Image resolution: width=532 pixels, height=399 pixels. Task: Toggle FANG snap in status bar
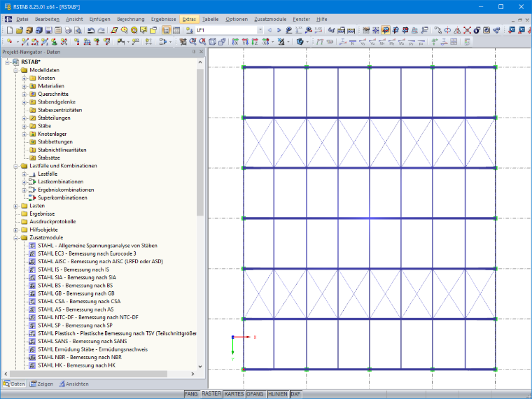coord(191,394)
